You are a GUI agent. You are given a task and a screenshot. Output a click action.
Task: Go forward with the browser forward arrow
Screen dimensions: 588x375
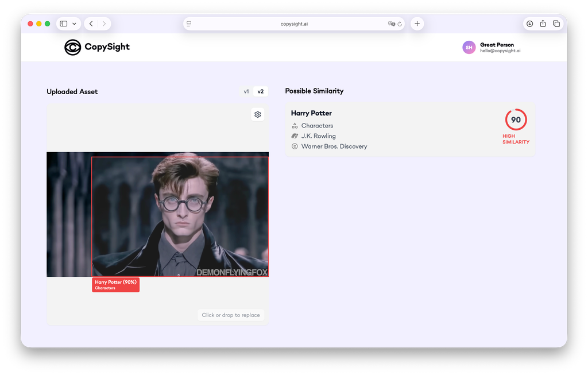click(104, 24)
